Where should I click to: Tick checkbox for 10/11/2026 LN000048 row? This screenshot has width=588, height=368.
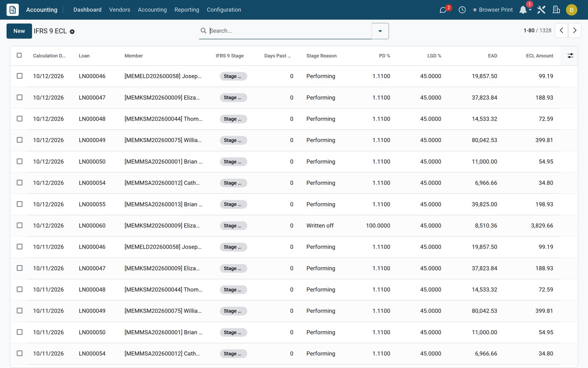click(x=19, y=289)
